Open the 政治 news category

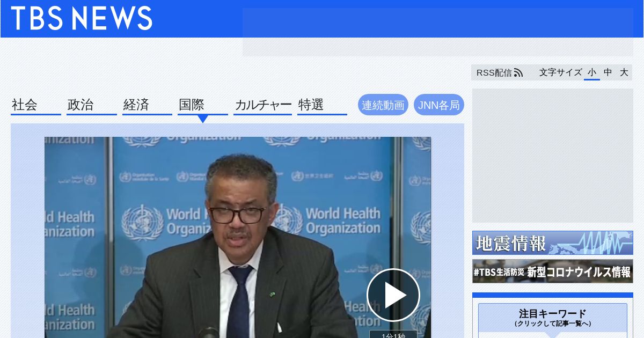(92, 105)
